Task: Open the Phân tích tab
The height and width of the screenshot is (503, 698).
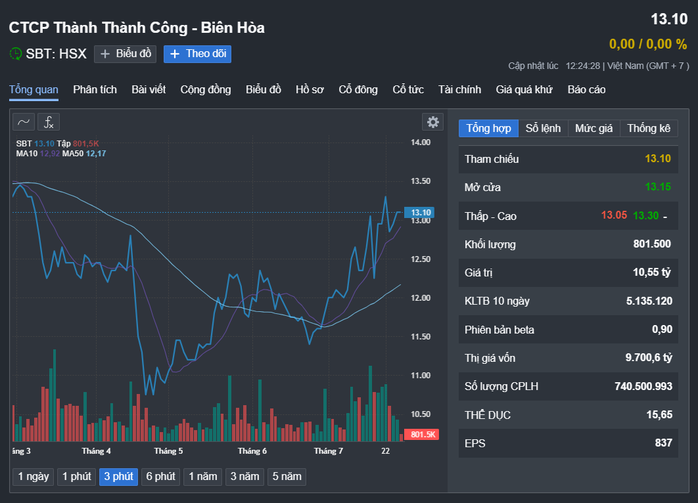Action: 95,90
